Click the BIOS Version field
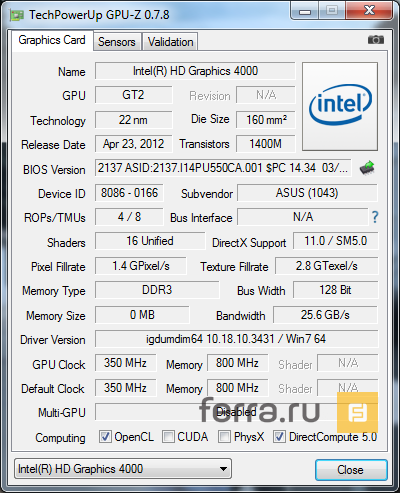This screenshot has height=493, width=400. (223, 168)
